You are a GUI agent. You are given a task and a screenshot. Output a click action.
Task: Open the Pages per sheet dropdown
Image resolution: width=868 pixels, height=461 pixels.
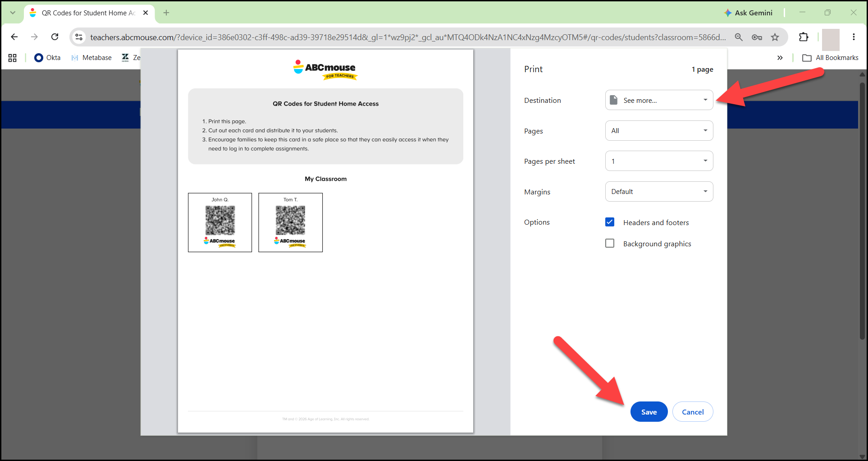tap(659, 161)
